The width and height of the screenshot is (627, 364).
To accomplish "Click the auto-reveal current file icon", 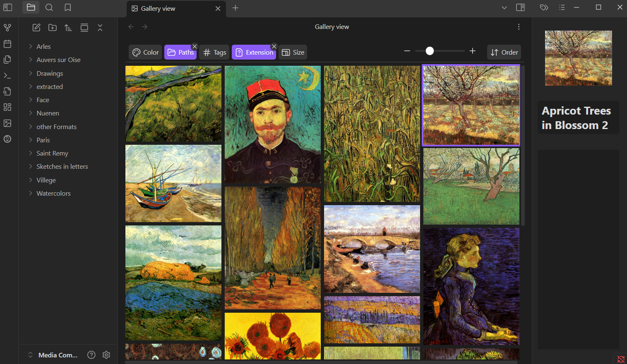I will click(84, 28).
